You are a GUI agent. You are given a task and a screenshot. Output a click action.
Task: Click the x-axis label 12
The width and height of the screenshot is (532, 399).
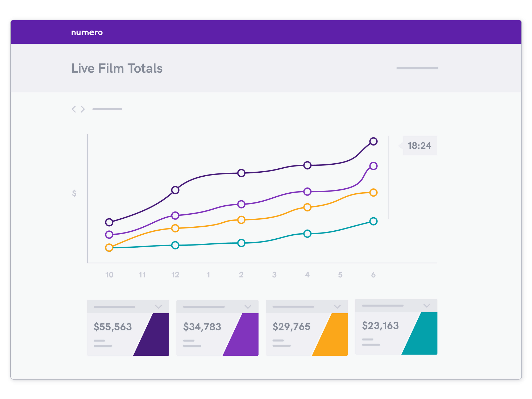tap(175, 275)
